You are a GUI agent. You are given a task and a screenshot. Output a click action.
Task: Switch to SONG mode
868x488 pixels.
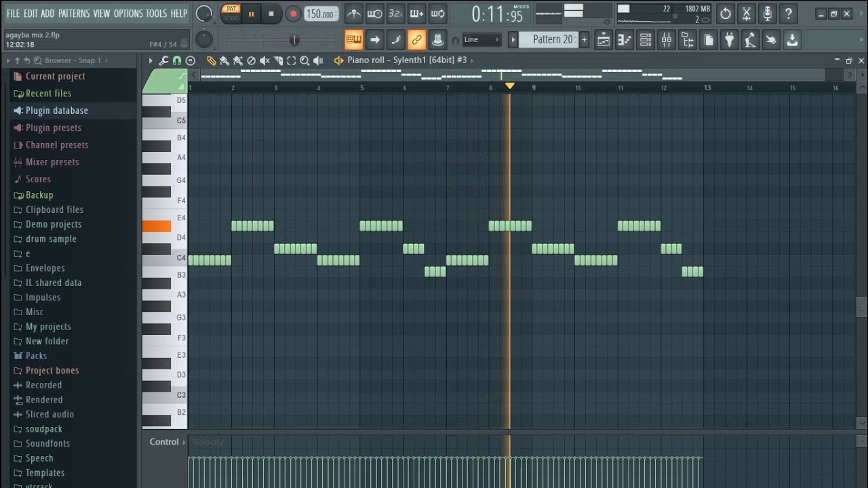231,18
